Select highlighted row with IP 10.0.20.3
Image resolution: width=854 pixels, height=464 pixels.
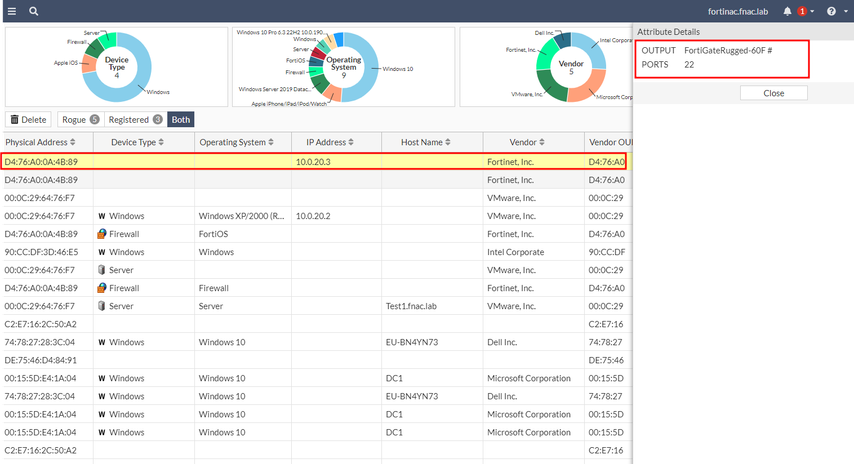click(315, 161)
